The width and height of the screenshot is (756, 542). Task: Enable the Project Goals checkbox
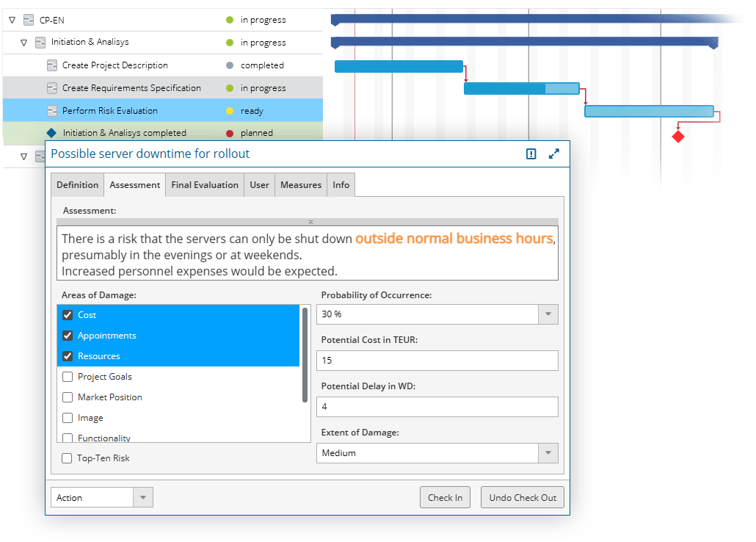click(68, 377)
